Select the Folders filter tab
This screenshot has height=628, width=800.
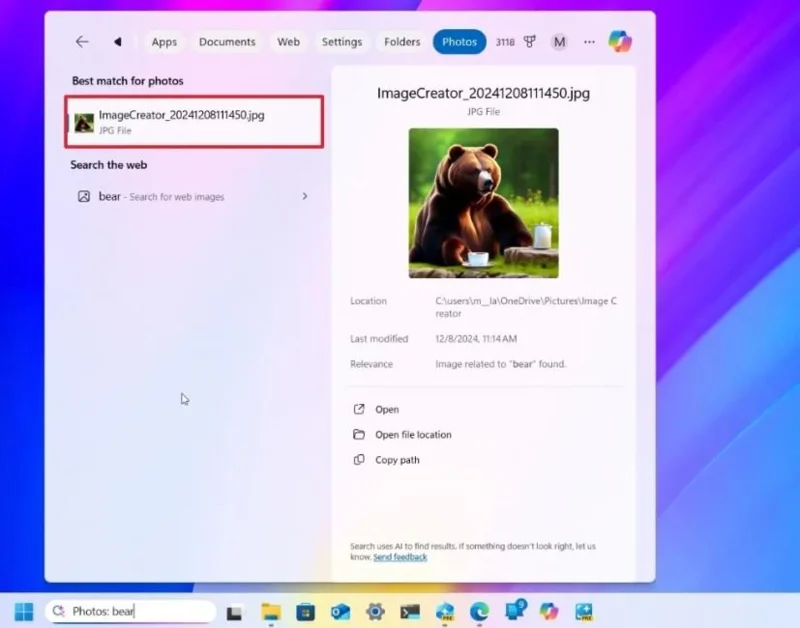tap(402, 42)
